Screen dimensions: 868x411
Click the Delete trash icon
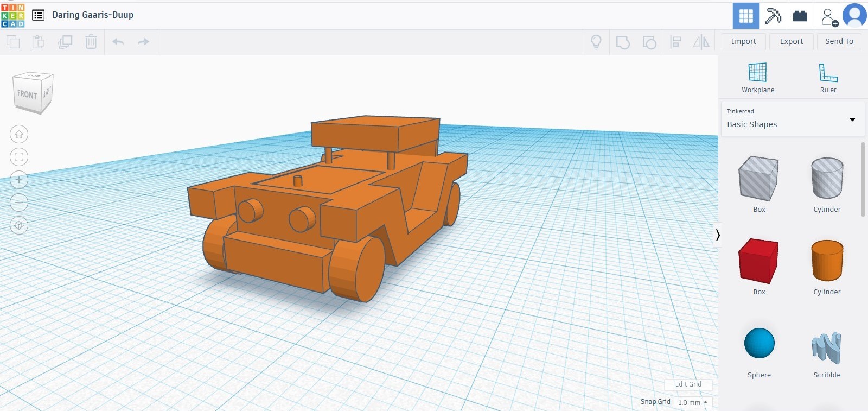91,42
